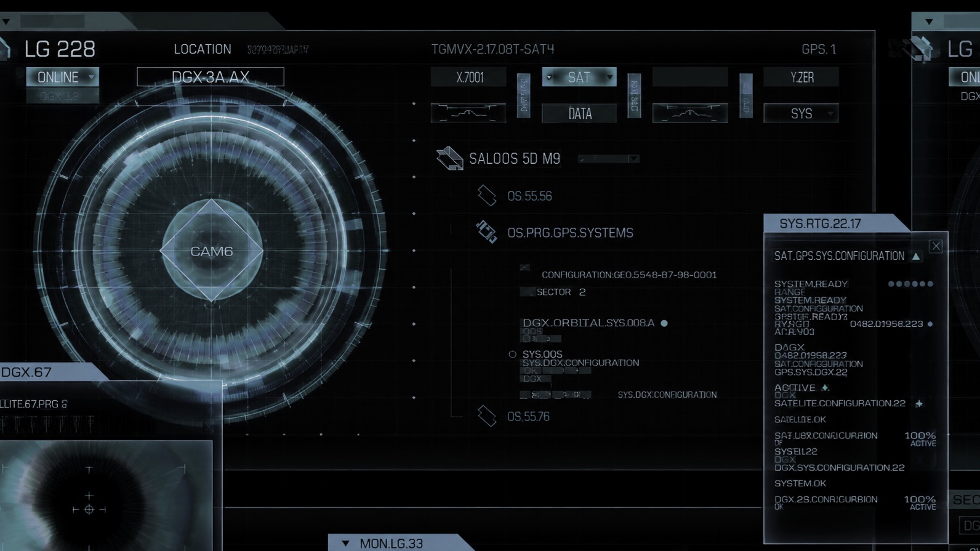Viewport: 980px width, 551px height.
Task: Toggle the dot beside 0482.01958.223
Action: click(930, 324)
